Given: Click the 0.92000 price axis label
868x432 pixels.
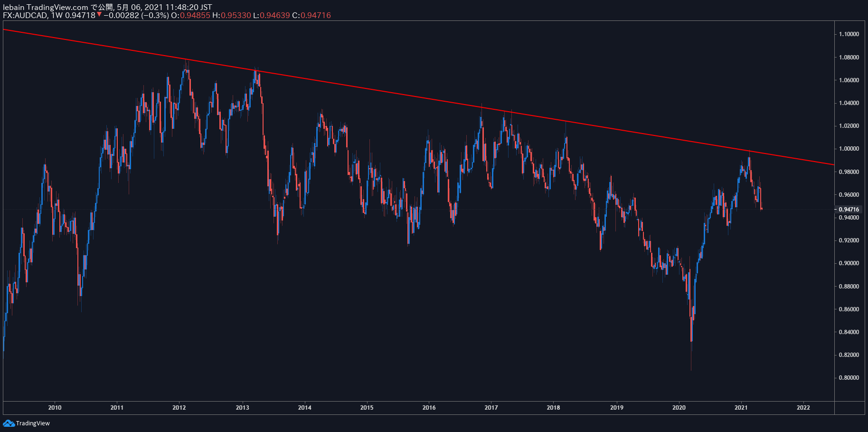Looking at the screenshot, I should click(849, 240).
